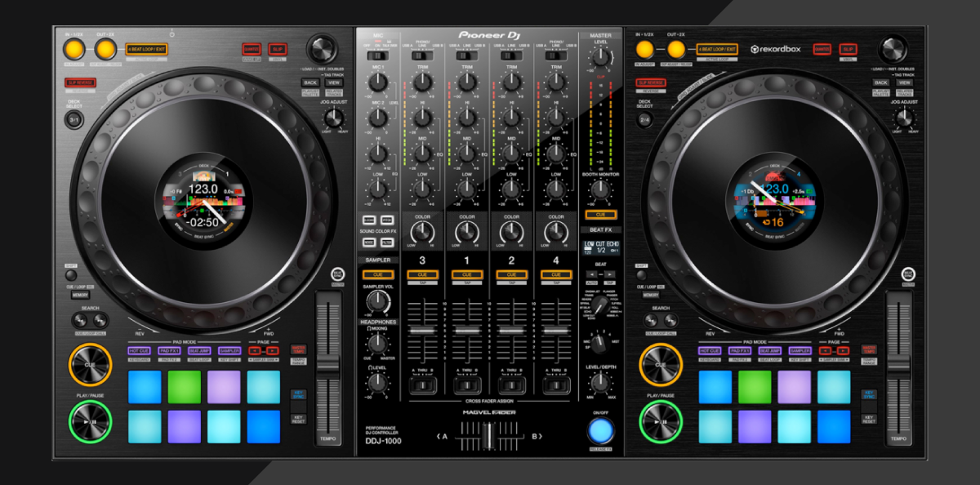This screenshot has width=980, height=485.
Task: Click the BEAT SYNC button on deck 3/1
Action: (338, 274)
